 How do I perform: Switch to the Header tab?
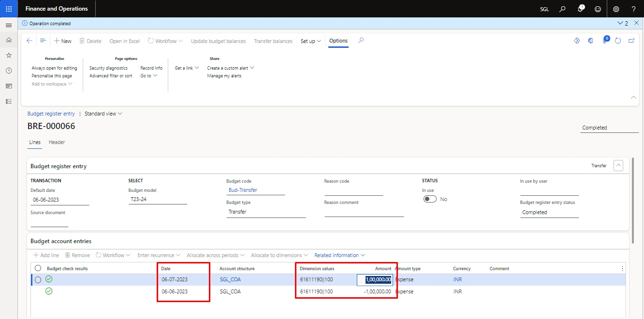click(57, 142)
